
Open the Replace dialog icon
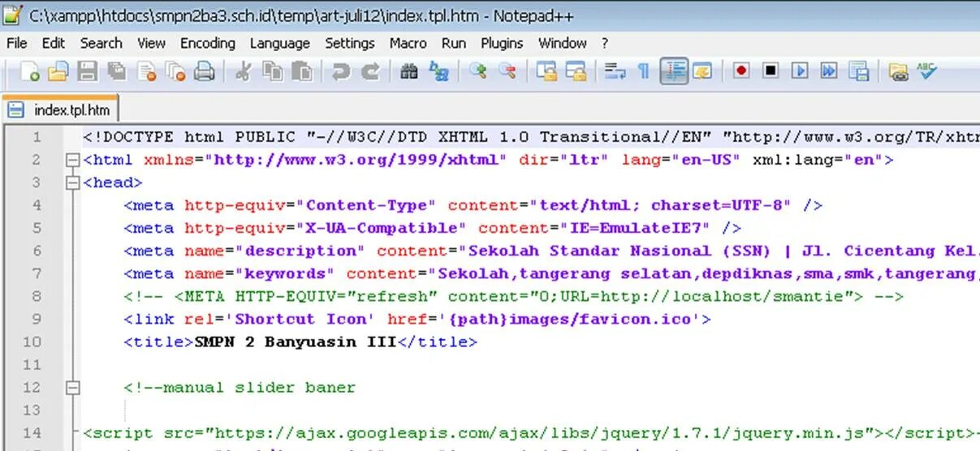(439, 71)
